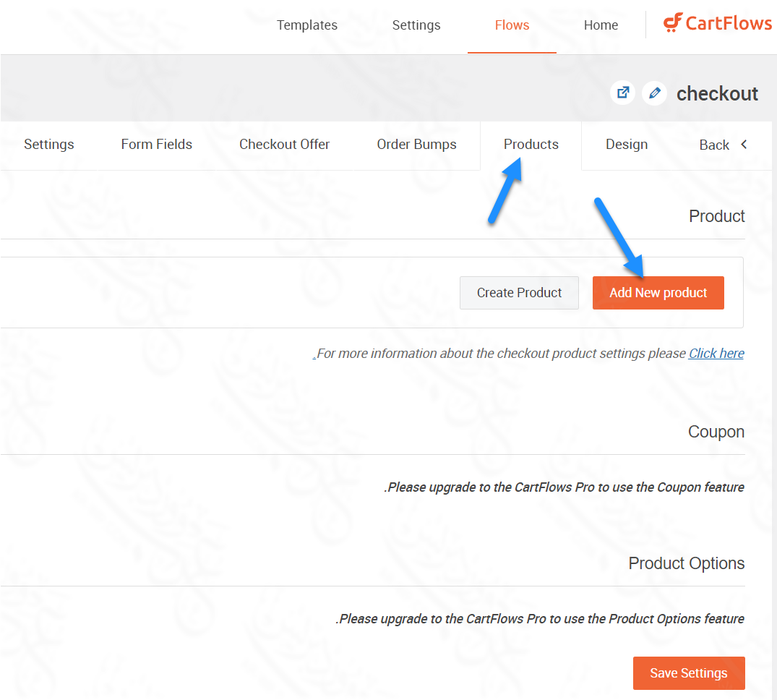
Task: Follow the "Click here" information link
Action: (716, 354)
